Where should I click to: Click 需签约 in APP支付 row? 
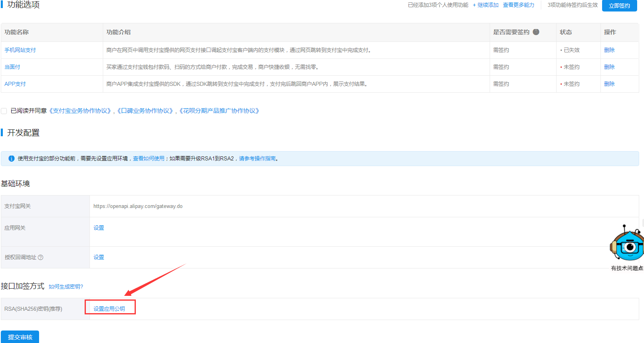tap(501, 84)
